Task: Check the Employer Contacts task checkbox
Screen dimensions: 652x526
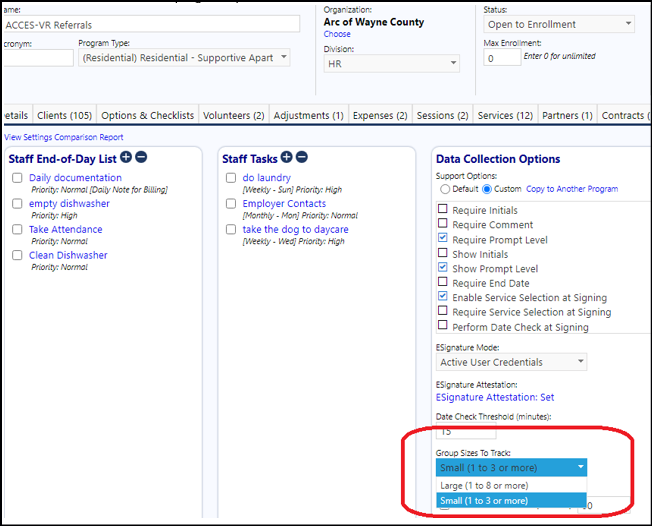Action: (231, 204)
